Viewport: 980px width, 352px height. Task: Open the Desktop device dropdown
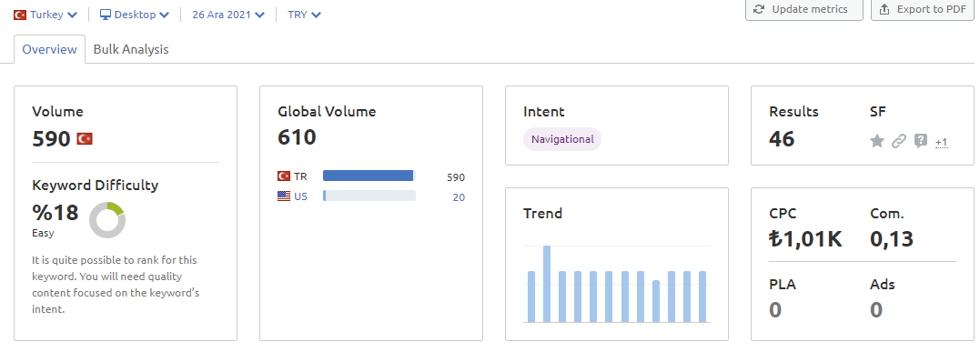[x=135, y=15]
